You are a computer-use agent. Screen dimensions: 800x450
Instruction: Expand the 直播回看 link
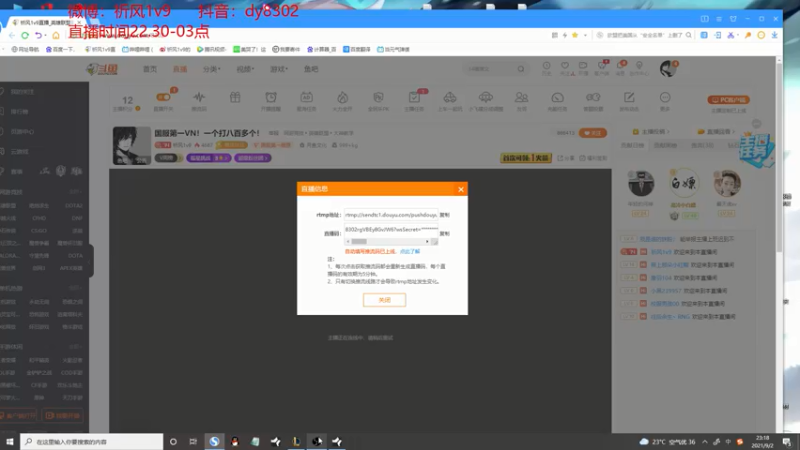click(716, 132)
